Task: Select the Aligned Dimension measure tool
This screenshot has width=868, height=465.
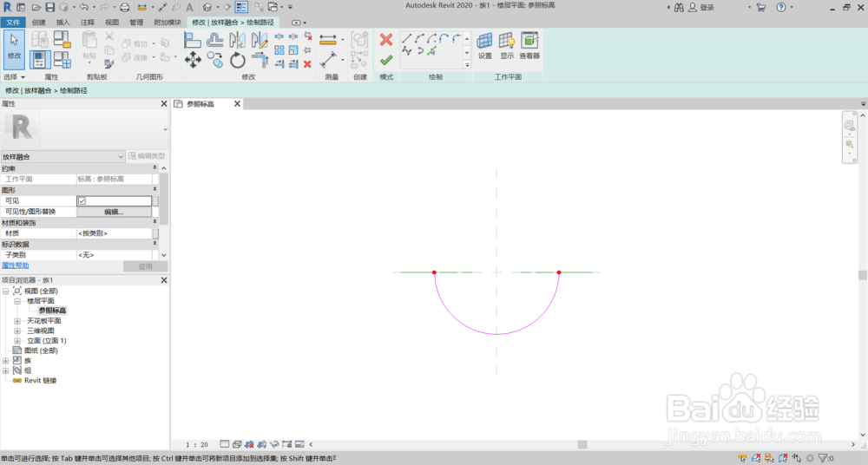Action: 328,59
